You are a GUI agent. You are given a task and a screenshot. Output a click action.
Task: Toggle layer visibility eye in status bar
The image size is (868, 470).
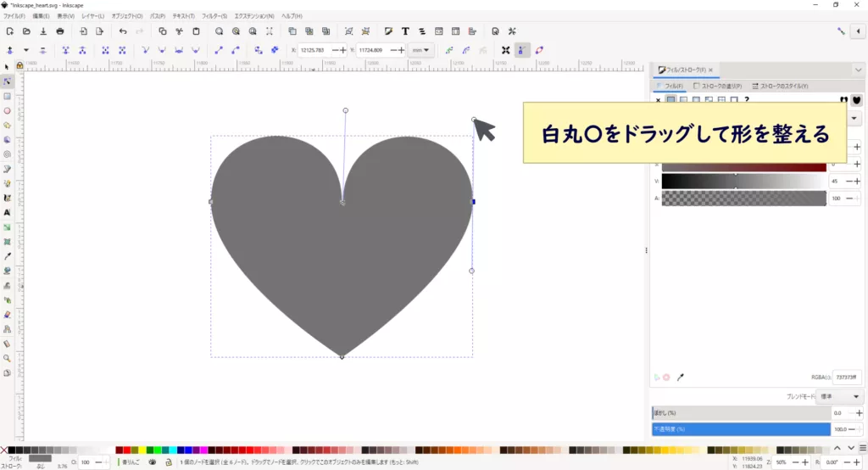point(153,462)
